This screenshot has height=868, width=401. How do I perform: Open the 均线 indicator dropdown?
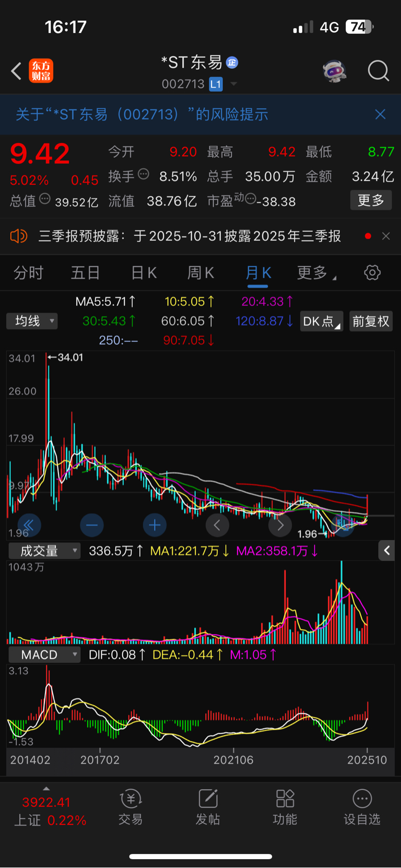pyautogui.click(x=32, y=321)
